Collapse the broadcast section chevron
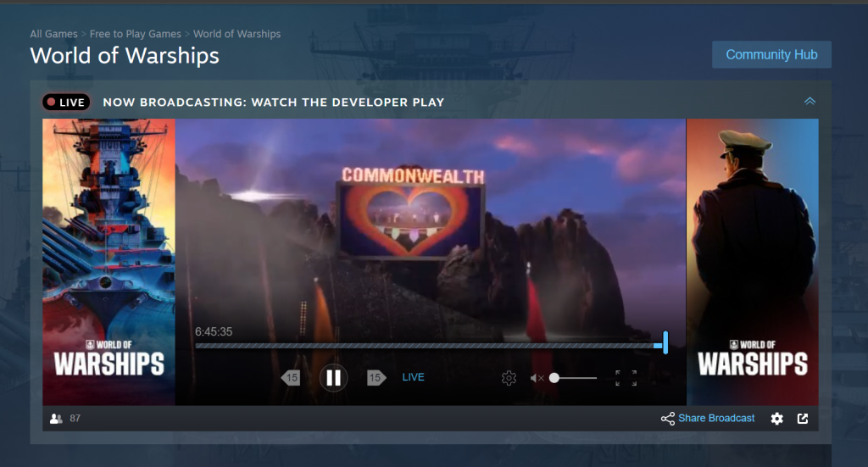Screen dimensions: 868x467 pos(810,101)
